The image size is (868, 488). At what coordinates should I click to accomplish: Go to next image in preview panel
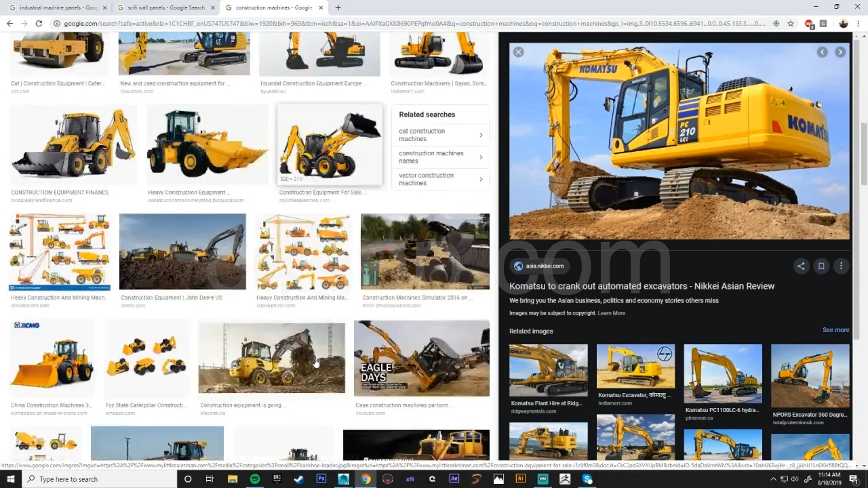(x=840, y=52)
